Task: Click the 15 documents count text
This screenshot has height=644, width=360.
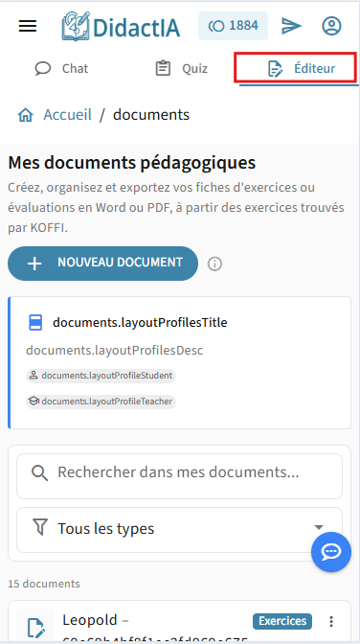Action: tap(44, 584)
